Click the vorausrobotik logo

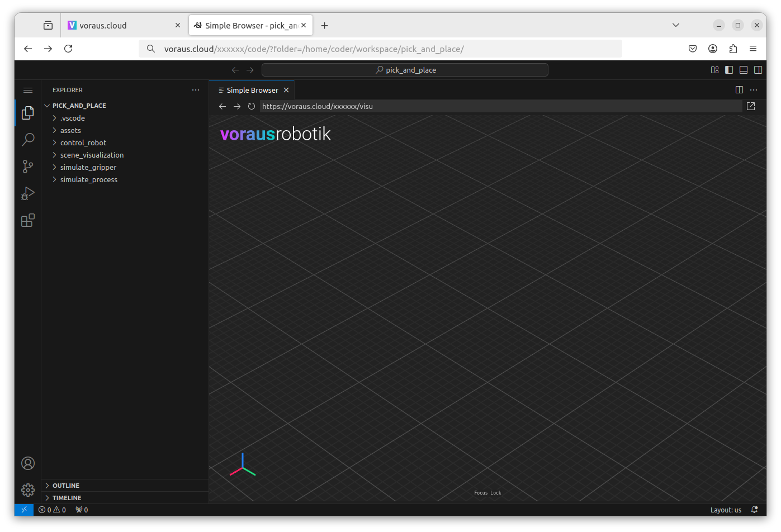tap(276, 134)
